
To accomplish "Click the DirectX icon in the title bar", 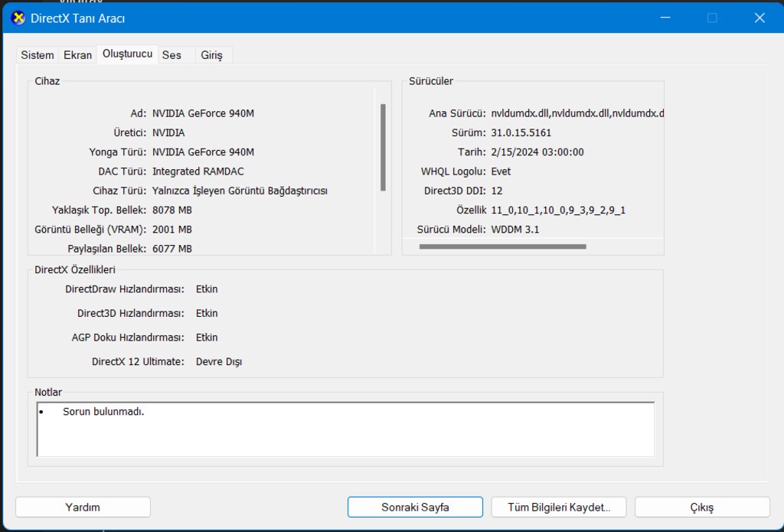I will pos(18,18).
